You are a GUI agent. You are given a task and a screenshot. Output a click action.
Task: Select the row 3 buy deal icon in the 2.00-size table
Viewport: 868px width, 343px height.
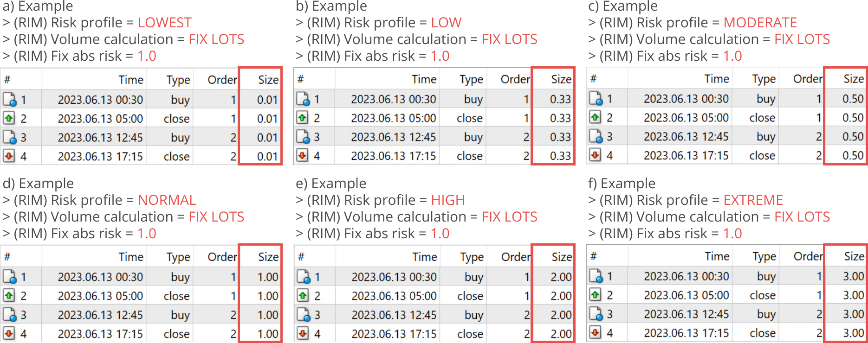point(304,315)
